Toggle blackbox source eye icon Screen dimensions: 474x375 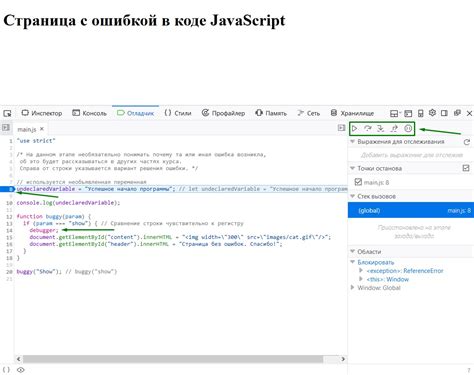pos(21,370)
